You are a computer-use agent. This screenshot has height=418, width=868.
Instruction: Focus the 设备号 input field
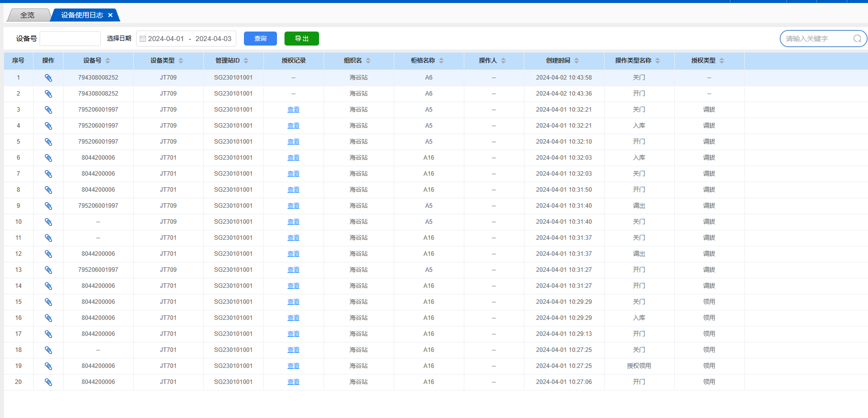(x=70, y=39)
